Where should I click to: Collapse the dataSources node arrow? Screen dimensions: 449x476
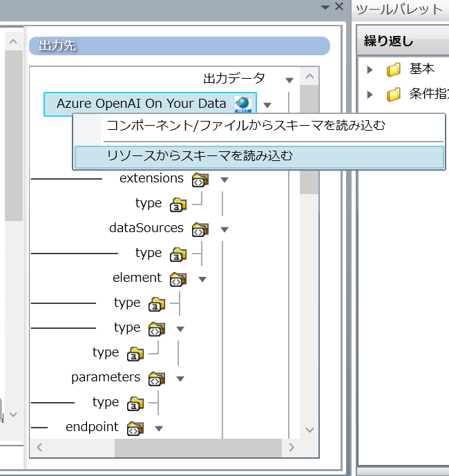[x=224, y=230]
